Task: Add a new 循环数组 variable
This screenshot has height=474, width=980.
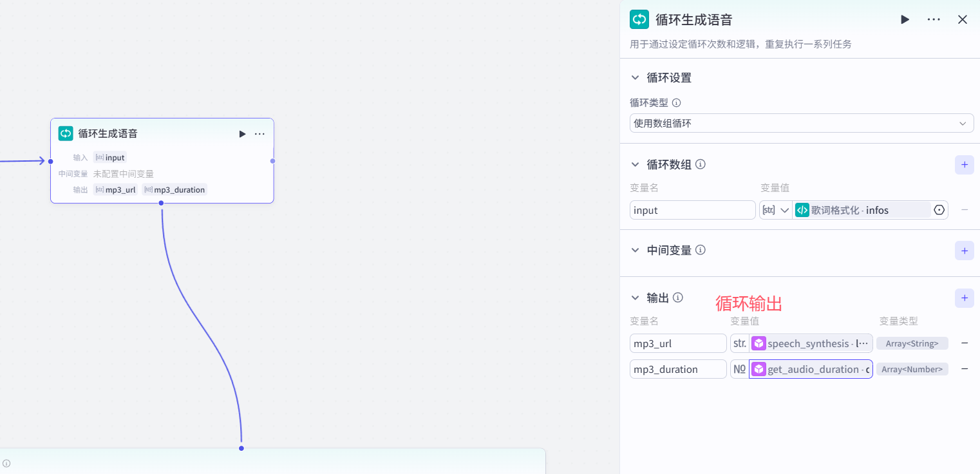Action: tap(964, 165)
